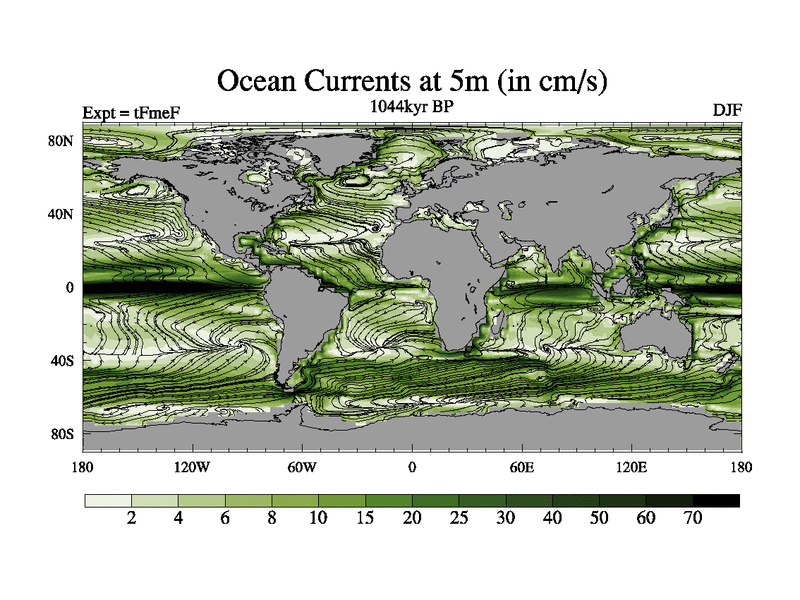Select the 'Expt = tFmeF' experiment label
This screenshot has width=800, height=600.
(130, 111)
